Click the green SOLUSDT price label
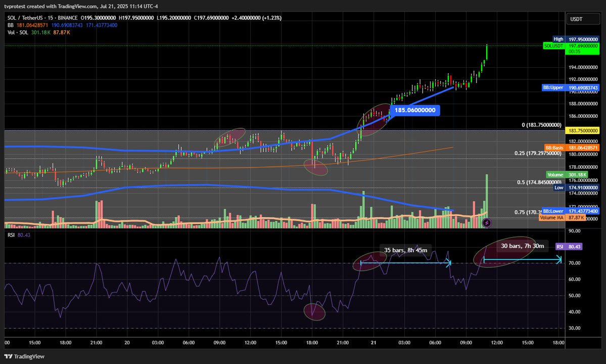Image resolution: width=606 pixels, height=364 pixels. 554,45
